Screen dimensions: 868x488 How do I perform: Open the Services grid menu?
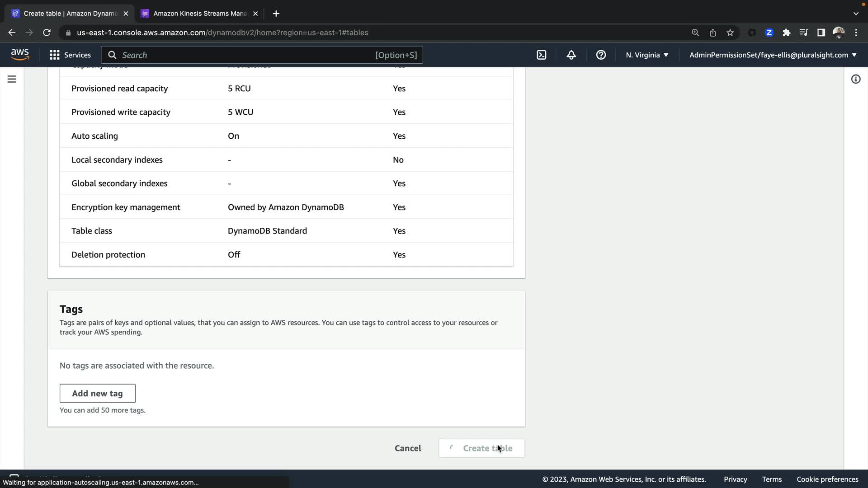click(x=70, y=55)
